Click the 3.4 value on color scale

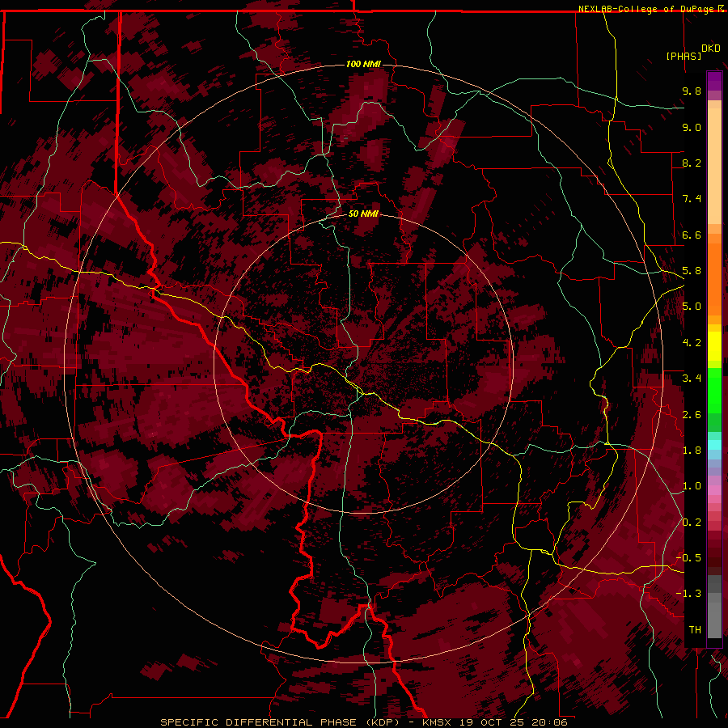point(692,379)
